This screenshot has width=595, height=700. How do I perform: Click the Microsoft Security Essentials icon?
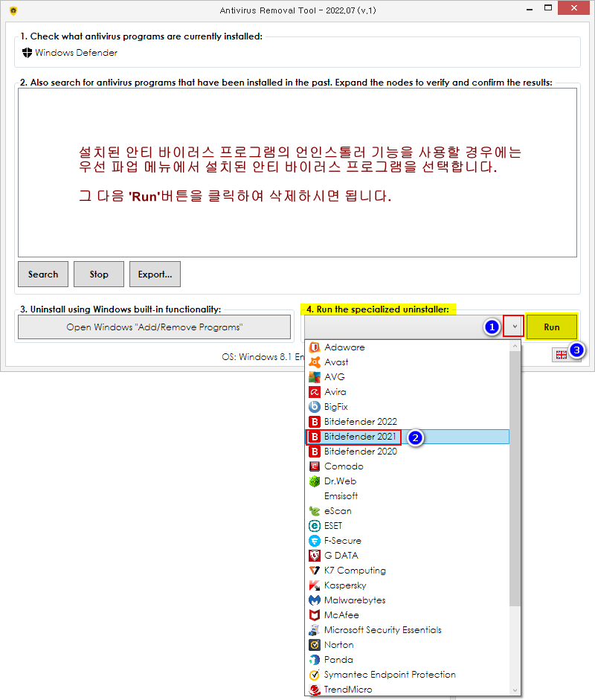point(315,630)
